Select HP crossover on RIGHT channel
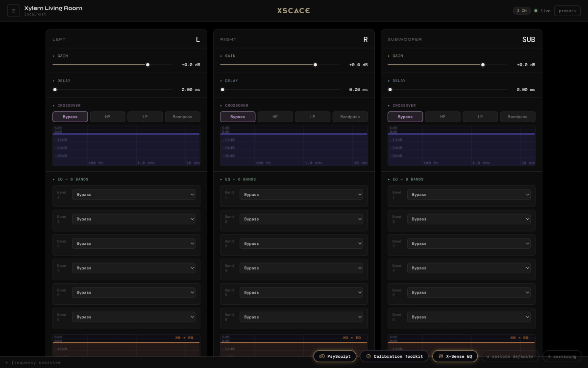 (x=275, y=117)
